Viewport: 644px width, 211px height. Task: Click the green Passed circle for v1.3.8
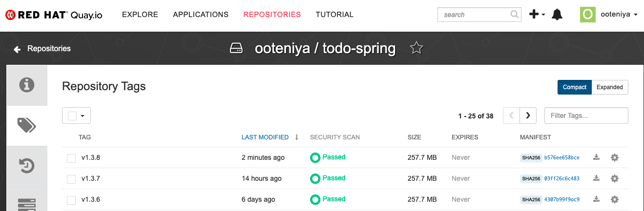coord(315,157)
